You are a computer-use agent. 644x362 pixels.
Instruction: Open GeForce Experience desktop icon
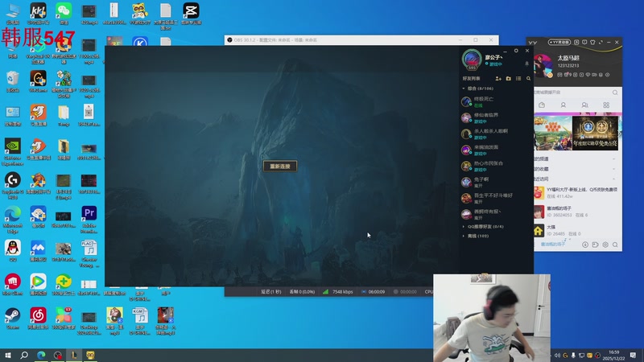tap(13, 151)
